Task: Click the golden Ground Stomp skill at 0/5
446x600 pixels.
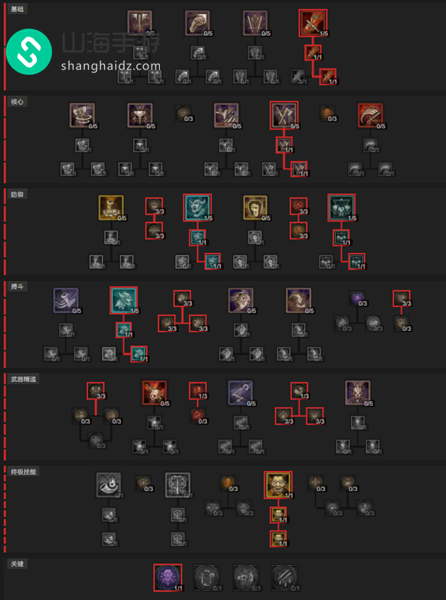Action: 111,208
